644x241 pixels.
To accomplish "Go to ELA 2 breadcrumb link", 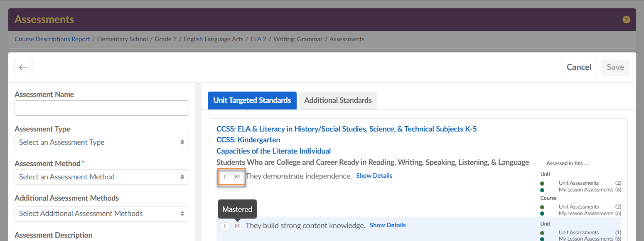I will (258, 39).
